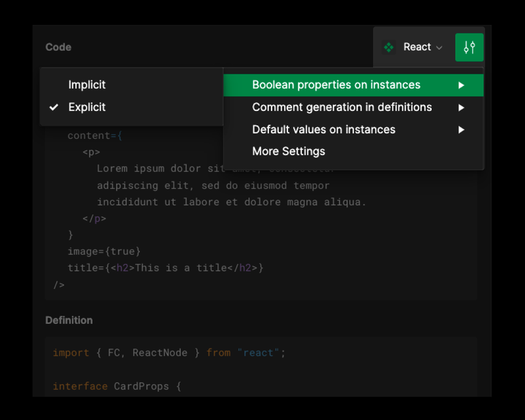The image size is (525, 420).
Task: Select Implicit mode in the menu
Action: tap(87, 84)
